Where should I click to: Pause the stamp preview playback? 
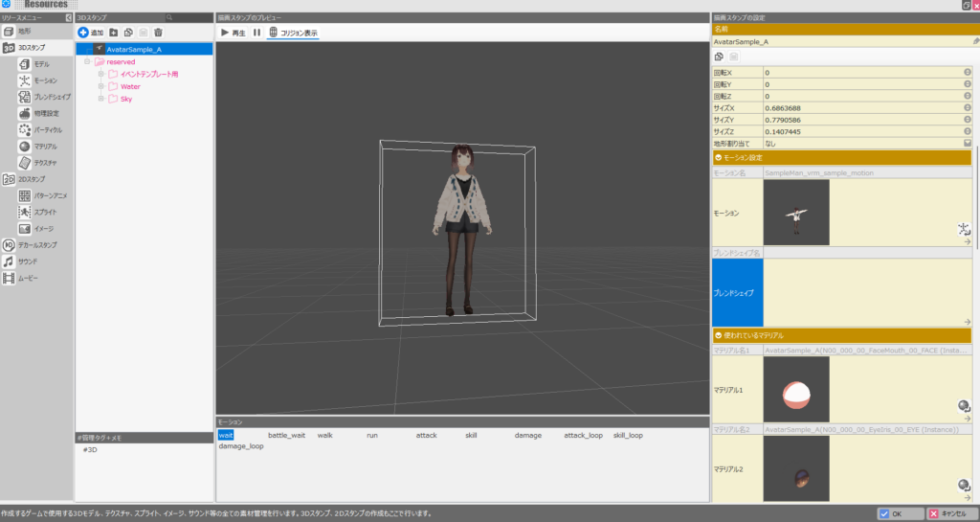click(256, 33)
